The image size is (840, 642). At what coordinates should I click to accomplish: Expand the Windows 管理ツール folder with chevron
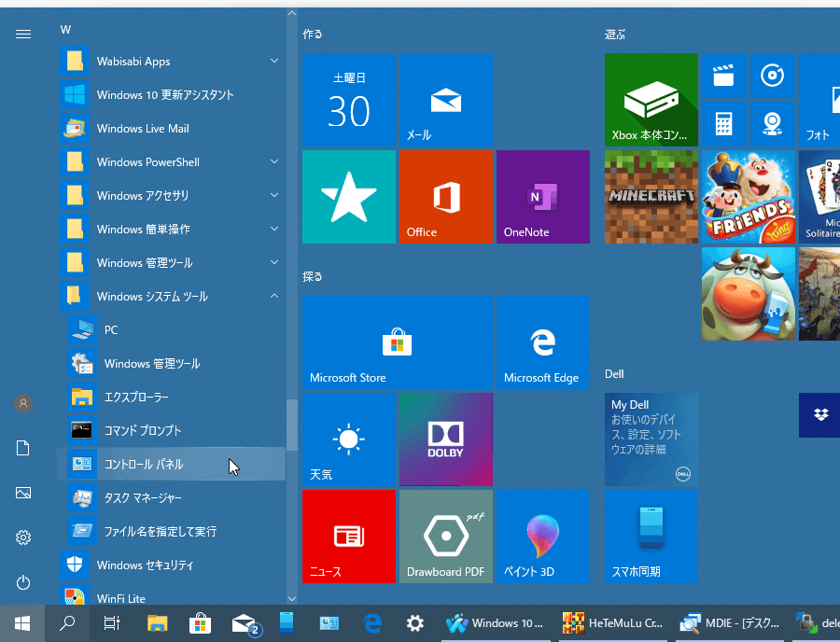point(171,262)
